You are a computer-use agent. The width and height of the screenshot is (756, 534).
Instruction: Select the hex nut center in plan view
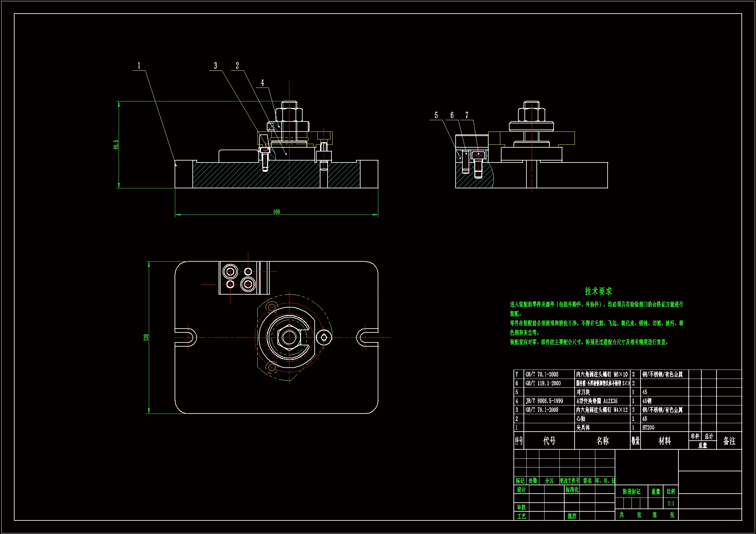coord(289,337)
